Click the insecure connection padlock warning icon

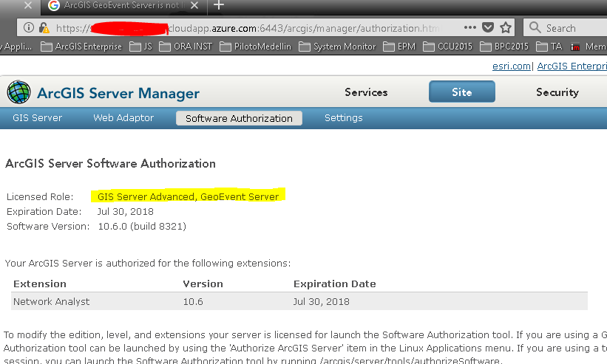44,28
